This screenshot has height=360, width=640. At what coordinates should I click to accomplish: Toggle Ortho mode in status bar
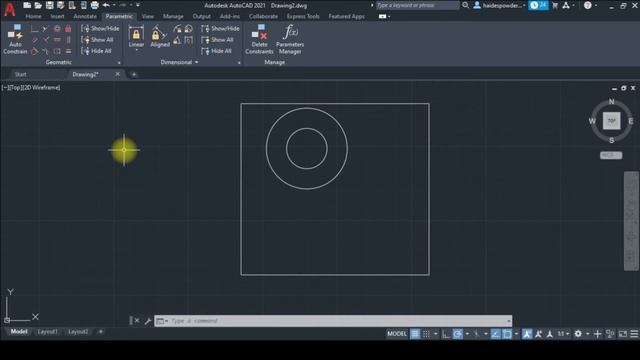(446, 334)
